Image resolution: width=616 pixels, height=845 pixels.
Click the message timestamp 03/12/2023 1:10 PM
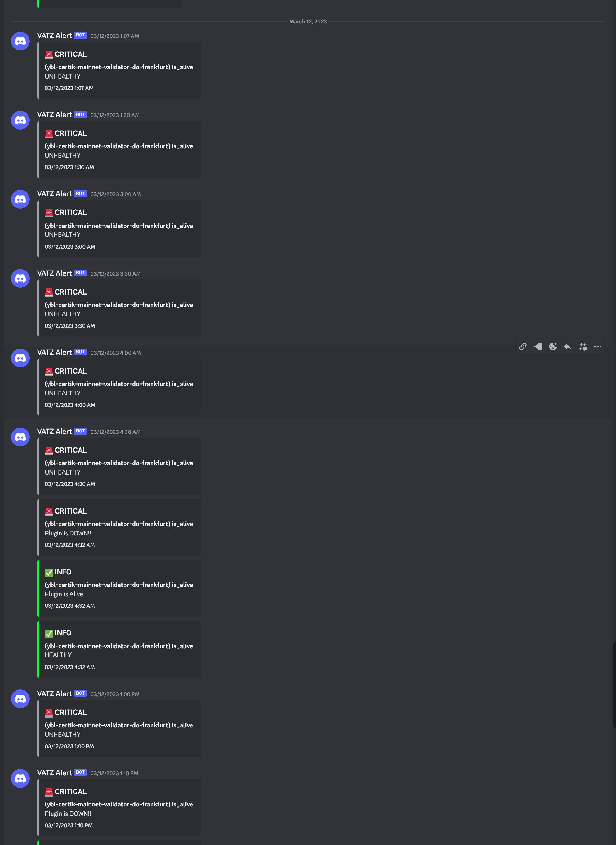[x=114, y=773]
